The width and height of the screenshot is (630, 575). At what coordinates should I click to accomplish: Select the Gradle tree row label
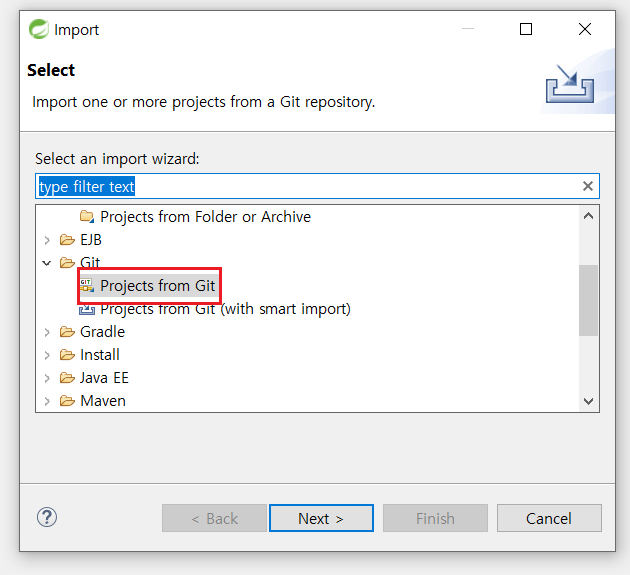pos(102,332)
